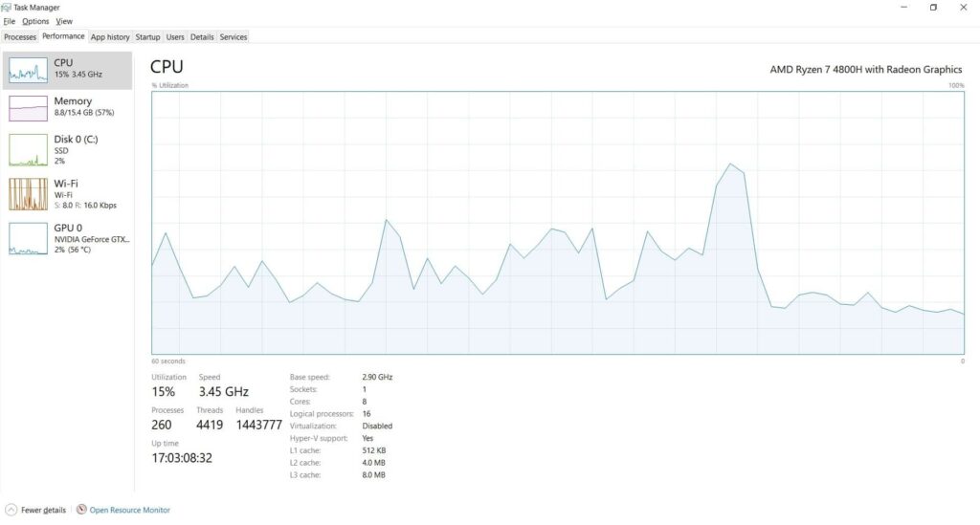The image size is (980, 525).
Task: Go to the Startup tab
Action: 147,37
